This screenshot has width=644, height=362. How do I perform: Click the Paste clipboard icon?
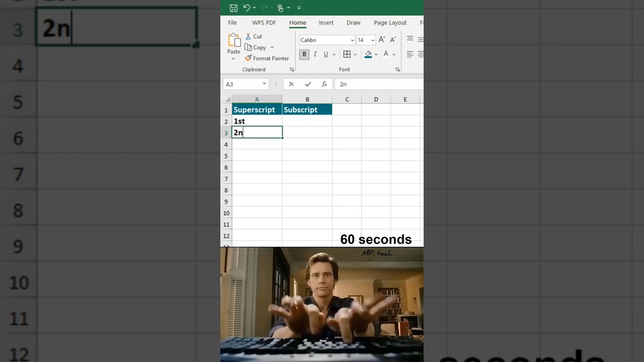[x=234, y=40]
